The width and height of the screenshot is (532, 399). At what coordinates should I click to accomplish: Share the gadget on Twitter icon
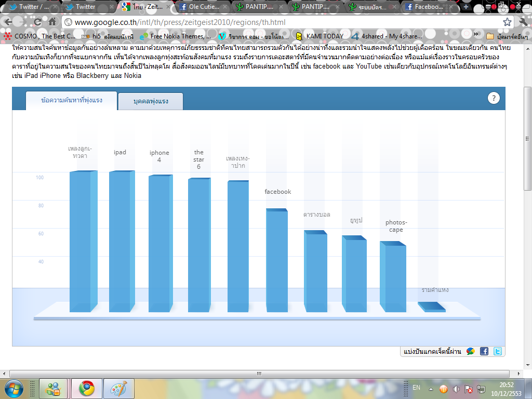(x=497, y=352)
